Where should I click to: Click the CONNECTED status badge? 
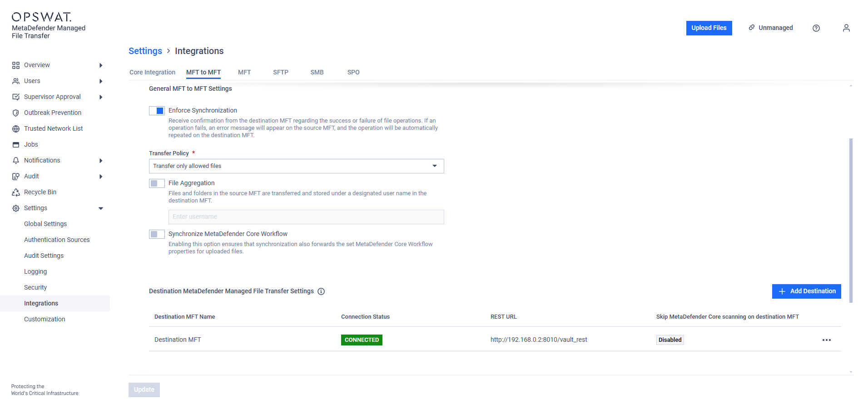[362, 340]
